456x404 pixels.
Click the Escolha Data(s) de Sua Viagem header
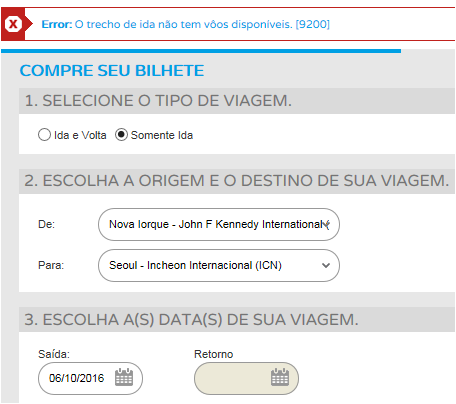[191, 319]
